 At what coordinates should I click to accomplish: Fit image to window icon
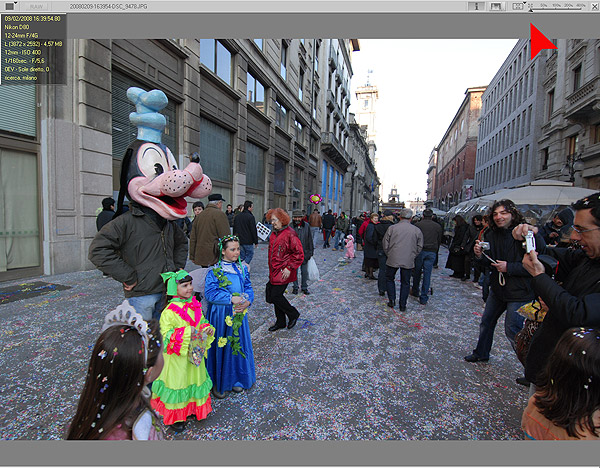click(531, 5)
